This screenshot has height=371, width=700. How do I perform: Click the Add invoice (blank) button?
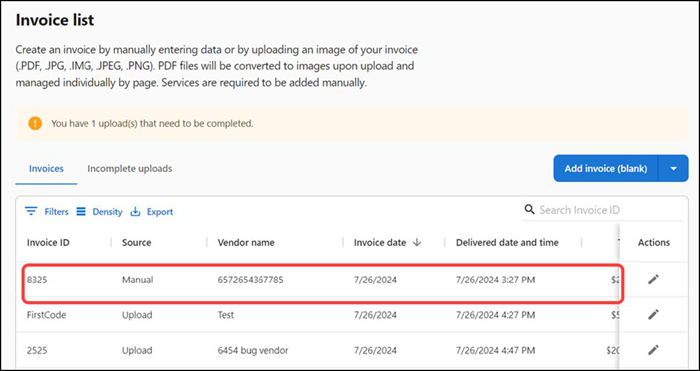point(606,168)
